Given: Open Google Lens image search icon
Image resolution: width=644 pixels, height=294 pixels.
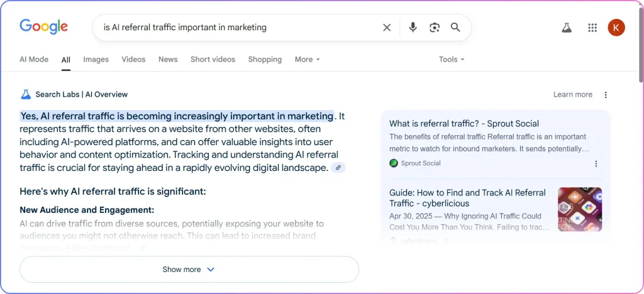Looking at the screenshot, I should click(x=435, y=28).
